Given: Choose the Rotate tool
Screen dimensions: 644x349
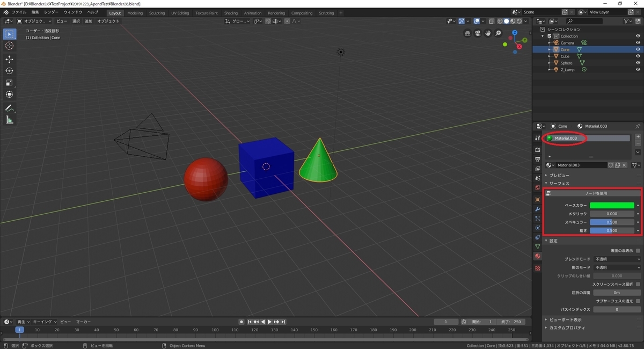Looking at the screenshot, I should (x=9, y=71).
